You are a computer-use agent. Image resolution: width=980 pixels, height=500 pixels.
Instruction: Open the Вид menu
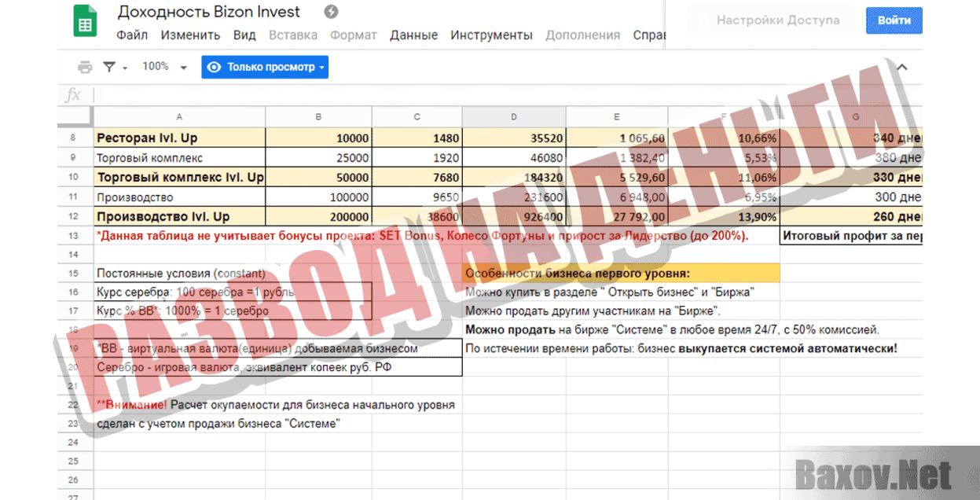pos(243,35)
